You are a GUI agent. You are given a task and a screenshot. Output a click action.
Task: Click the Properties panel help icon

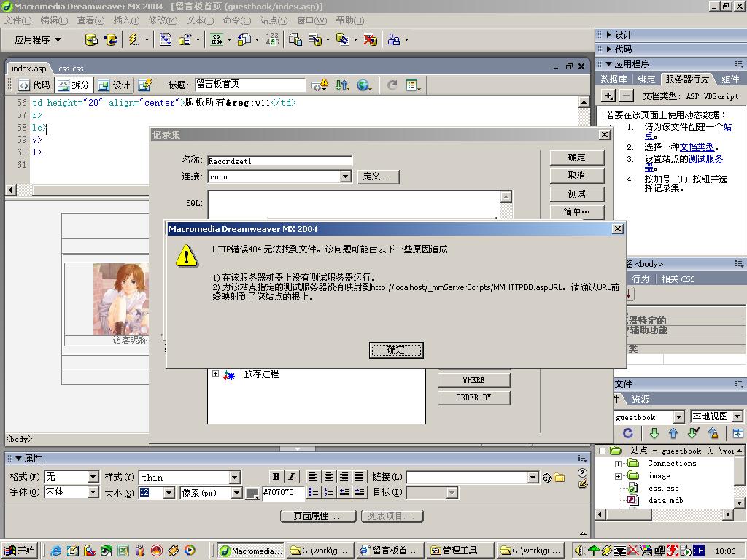[x=582, y=472]
